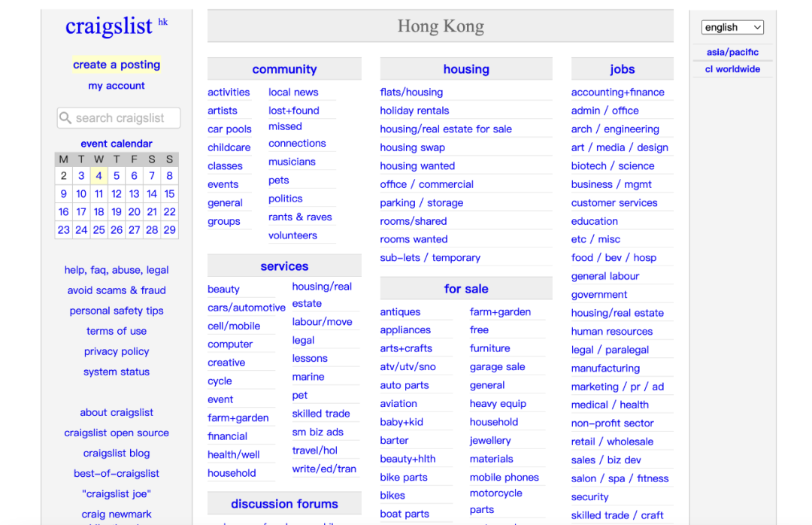The image size is (812, 525).
Task: Click create a posting
Action: (x=117, y=65)
